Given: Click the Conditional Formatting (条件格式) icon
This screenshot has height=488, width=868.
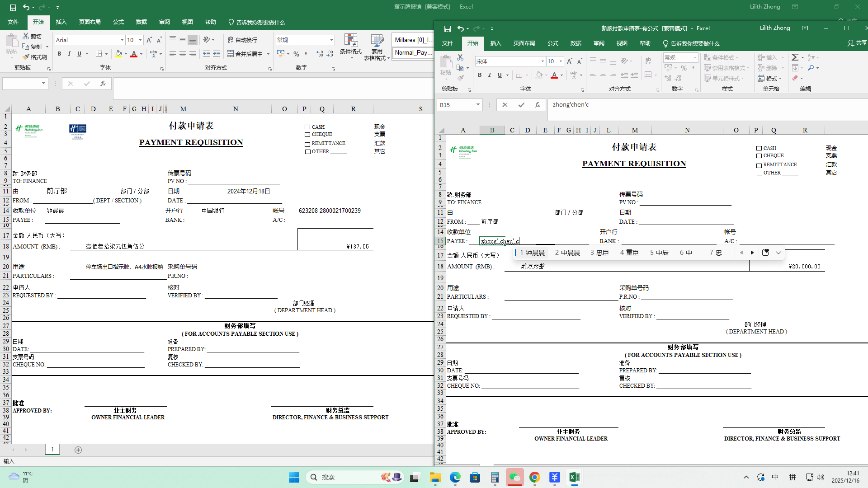Looking at the screenshot, I should click(x=350, y=41).
